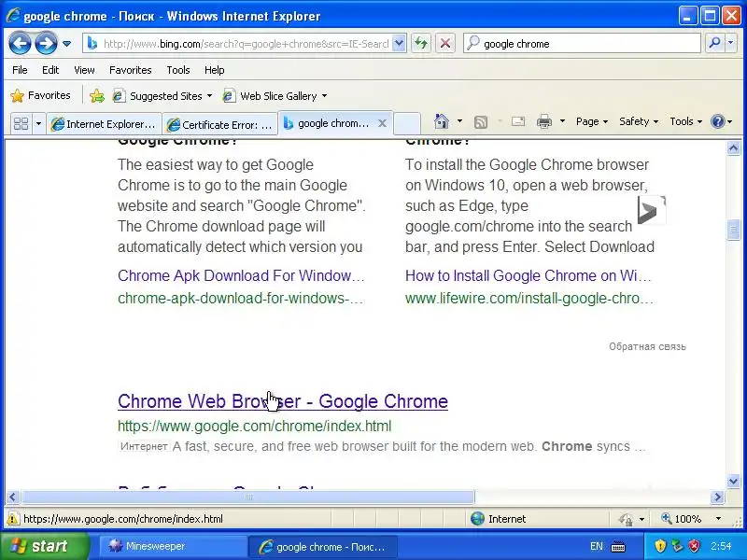Open the Help menu
Viewport: 747px width, 560px height.
click(x=215, y=70)
